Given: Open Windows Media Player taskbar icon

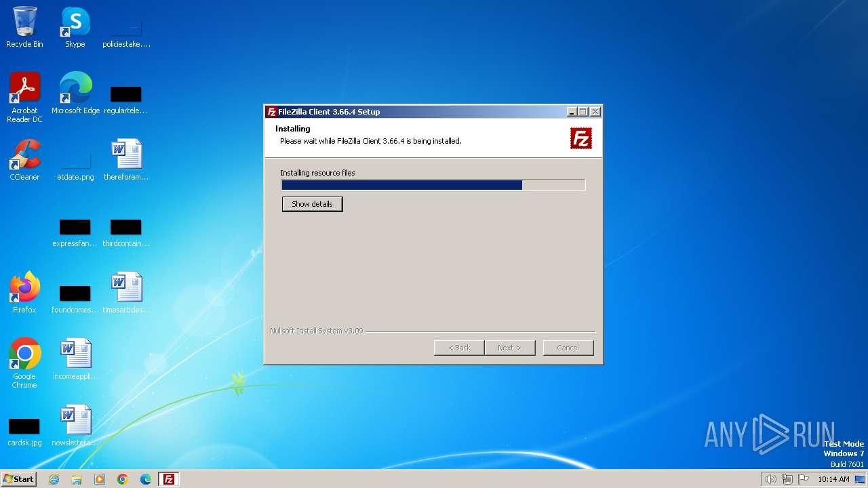Looking at the screenshot, I should click(100, 479).
